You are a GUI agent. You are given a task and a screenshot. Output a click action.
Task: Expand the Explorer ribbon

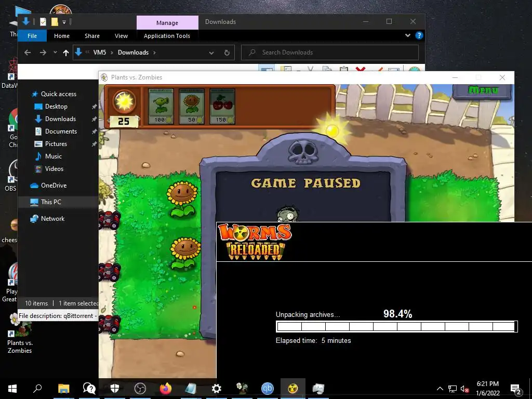[408, 35]
